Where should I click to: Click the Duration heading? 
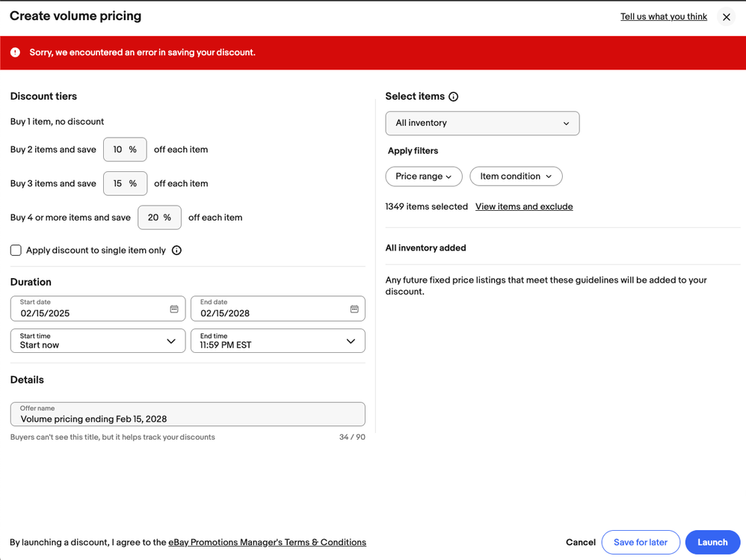pos(31,282)
